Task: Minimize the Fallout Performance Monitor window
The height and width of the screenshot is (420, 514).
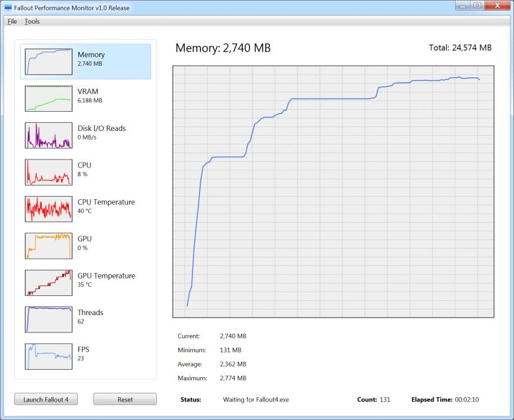Action: [463, 6]
